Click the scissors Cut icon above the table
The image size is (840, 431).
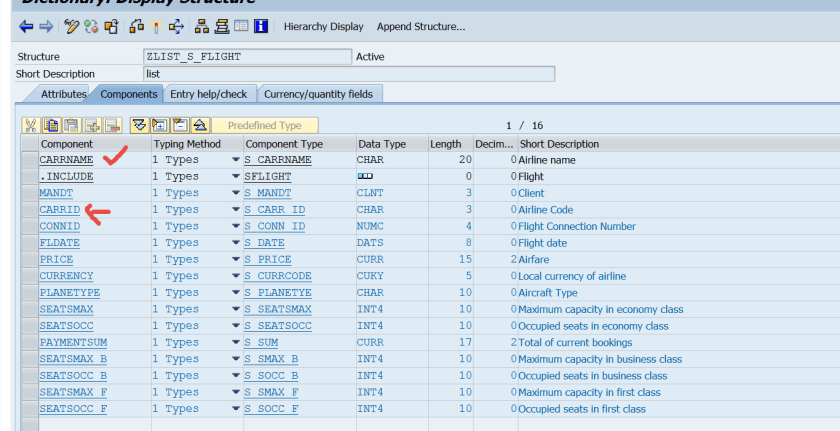click(30, 125)
